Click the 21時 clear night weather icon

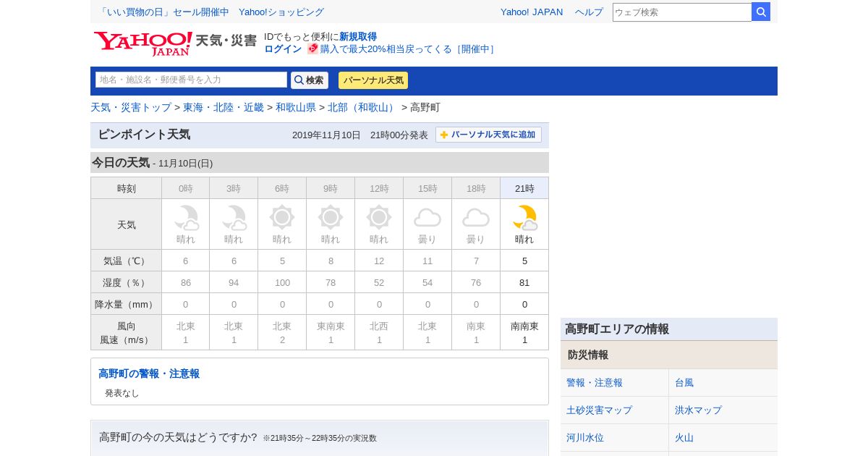pyautogui.click(x=524, y=217)
